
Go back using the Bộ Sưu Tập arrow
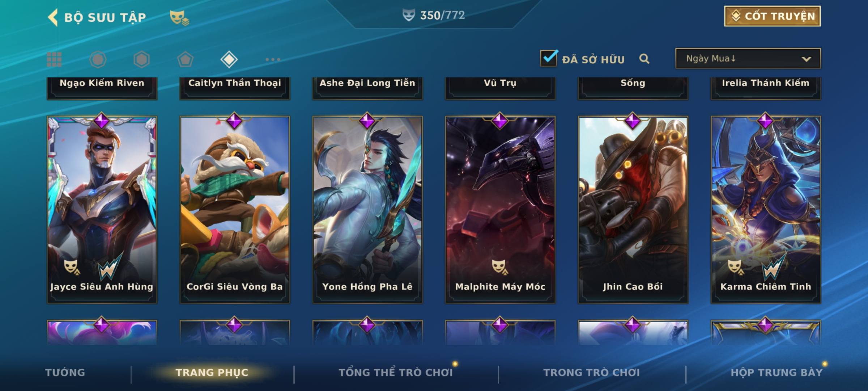(x=53, y=17)
